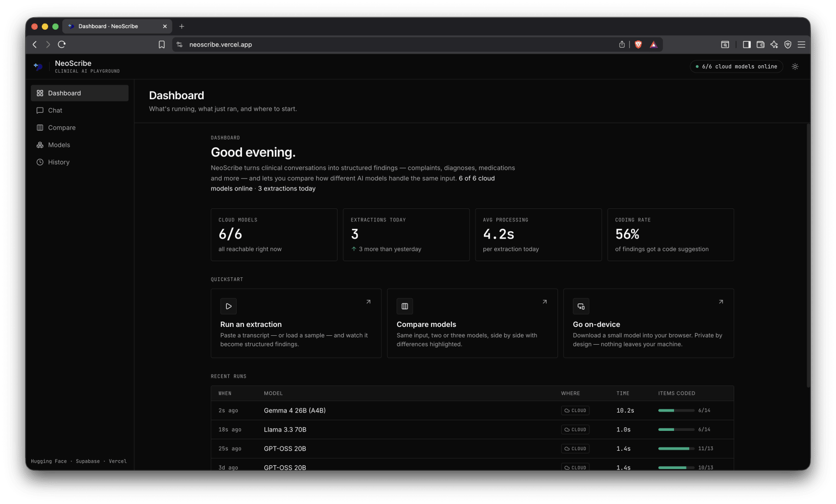This screenshot has height=504, width=836.
Task: Click the CLOUD badge in Llama 3.3 70B row
Action: coord(575,429)
